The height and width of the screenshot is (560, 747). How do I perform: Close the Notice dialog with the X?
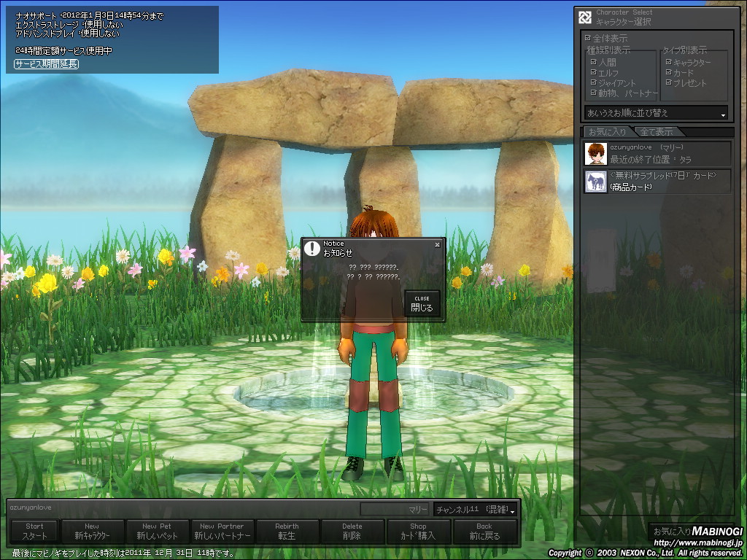coord(437,245)
